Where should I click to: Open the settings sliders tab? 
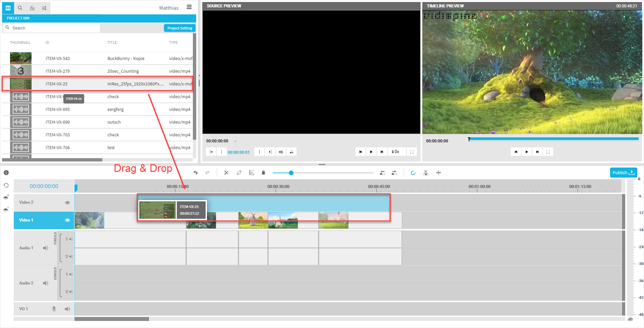coord(44,8)
